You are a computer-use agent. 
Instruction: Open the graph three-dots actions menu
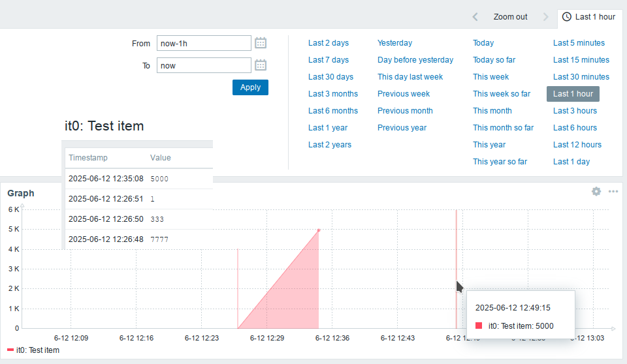[x=613, y=191]
